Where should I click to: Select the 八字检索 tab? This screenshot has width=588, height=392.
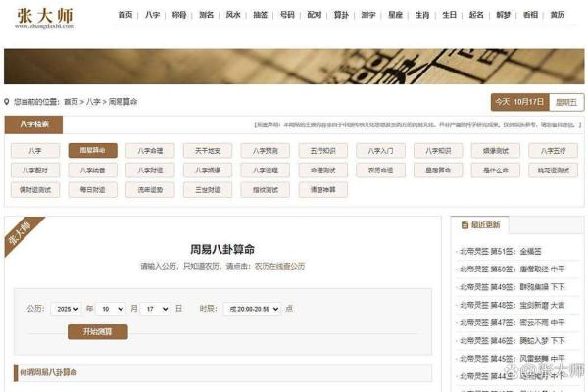[33, 124]
